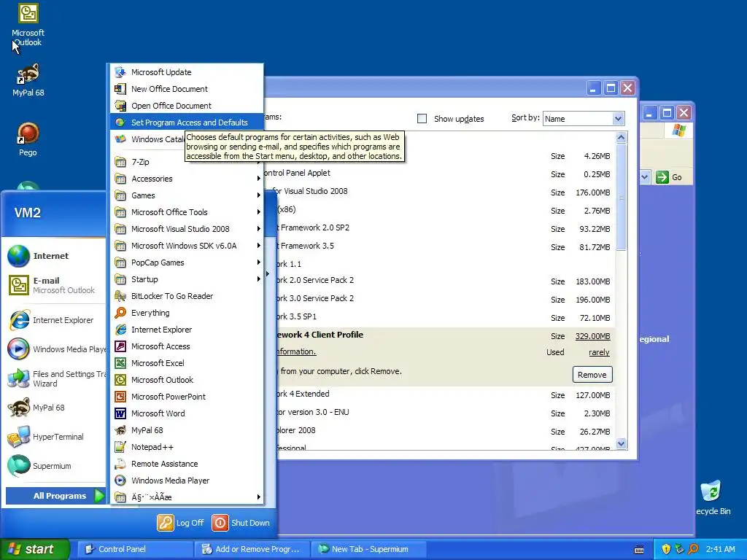Open MyPal 68 in All Programs list

pos(186,430)
